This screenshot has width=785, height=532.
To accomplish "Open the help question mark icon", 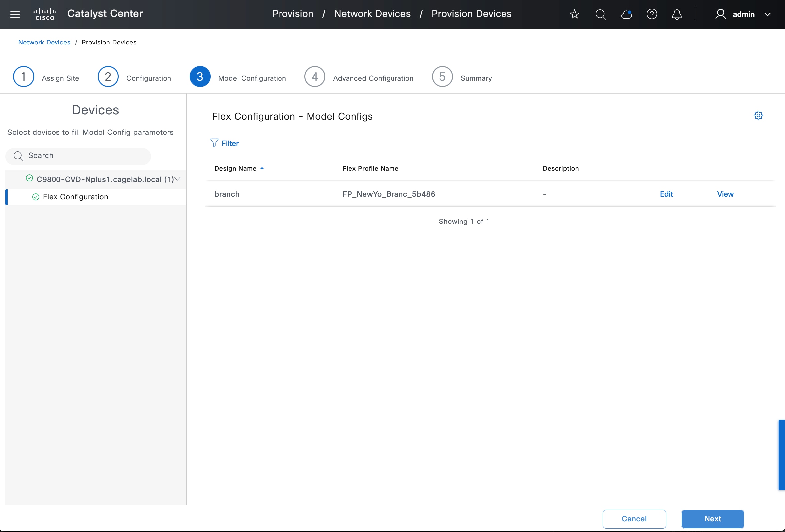I will pos(652,14).
